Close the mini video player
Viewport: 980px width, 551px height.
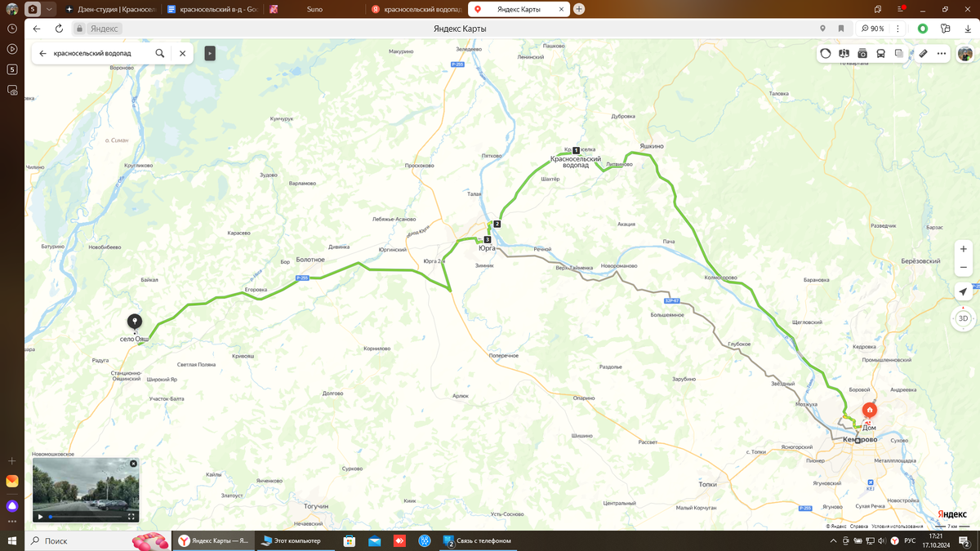(x=134, y=464)
